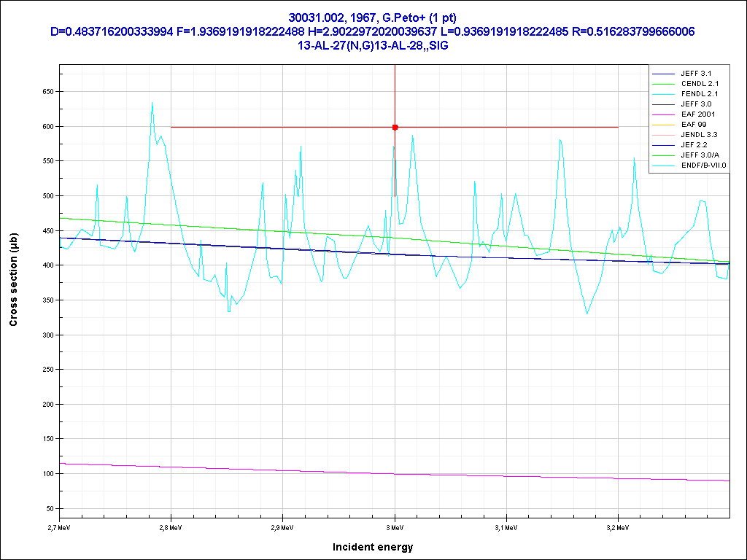This screenshot has width=747, height=560.
Task: Click the JENDL 3.3 legend label
Action: pyautogui.click(x=700, y=135)
